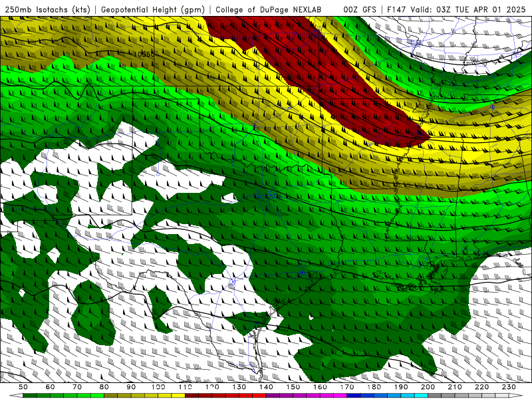Click the '10560' height contour label
Viewport: 532px width, 399px height.
tap(144, 55)
